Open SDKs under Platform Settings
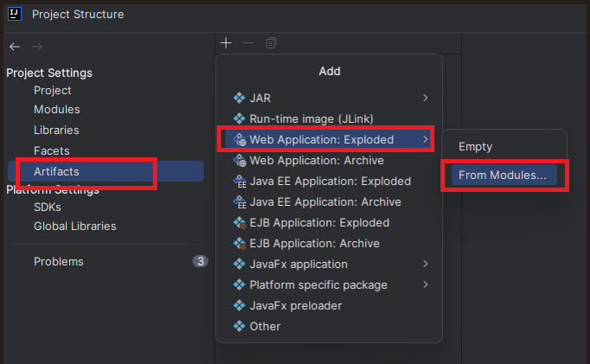590x364 pixels. [48, 208]
